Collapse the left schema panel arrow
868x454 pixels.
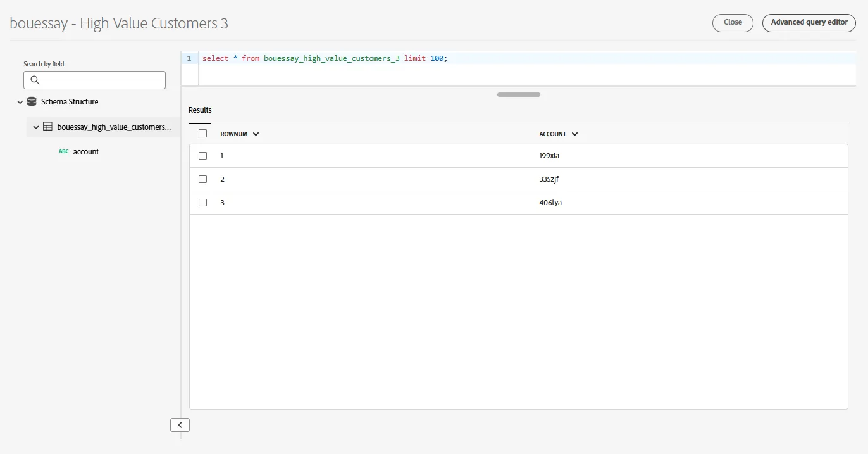[x=180, y=425]
